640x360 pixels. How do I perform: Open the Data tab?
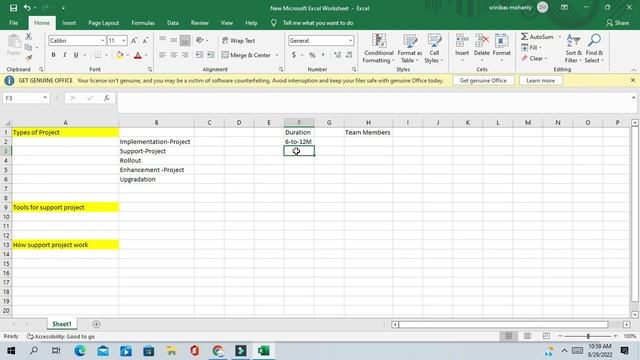[x=173, y=23]
